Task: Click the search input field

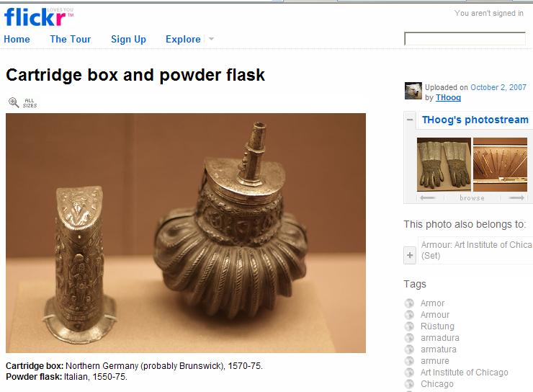Action: (x=465, y=38)
